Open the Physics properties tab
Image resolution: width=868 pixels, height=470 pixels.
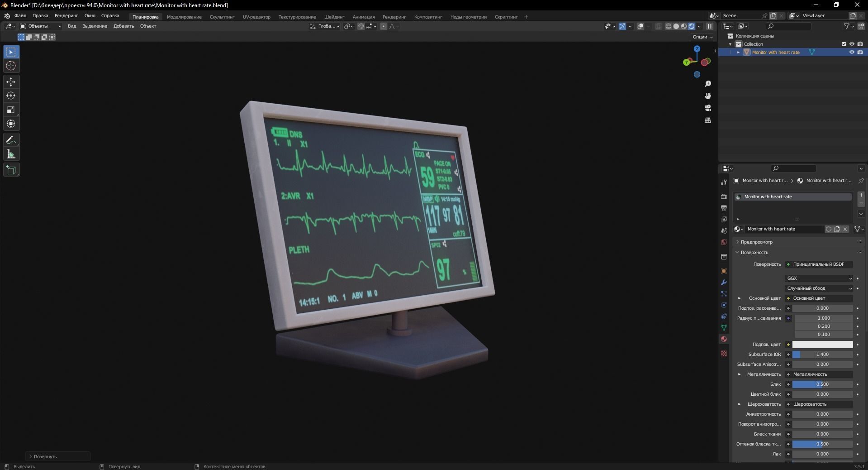click(724, 305)
